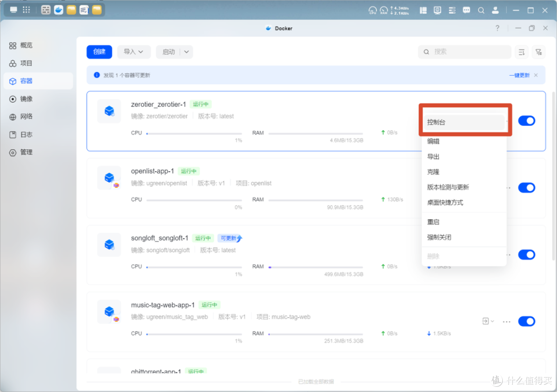The width and height of the screenshot is (557, 392).
Task: Toggle music-tag-web-app-1 container switch
Action: (x=527, y=321)
